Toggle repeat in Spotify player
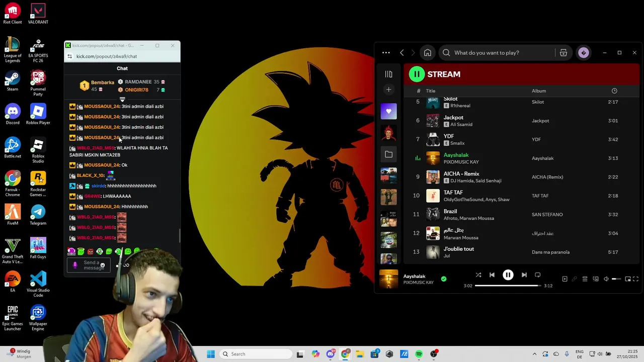Viewport: 644px width, 362px height. pos(538,275)
